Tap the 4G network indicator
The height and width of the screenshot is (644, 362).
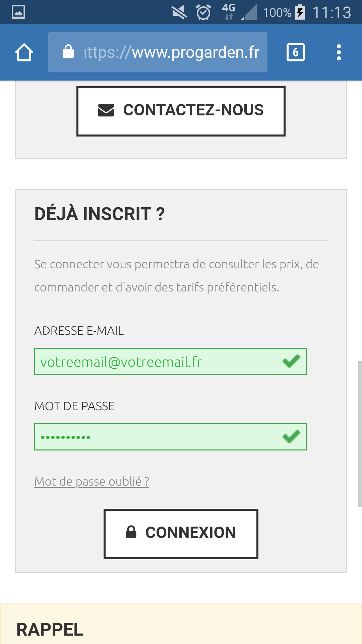point(229,12)
